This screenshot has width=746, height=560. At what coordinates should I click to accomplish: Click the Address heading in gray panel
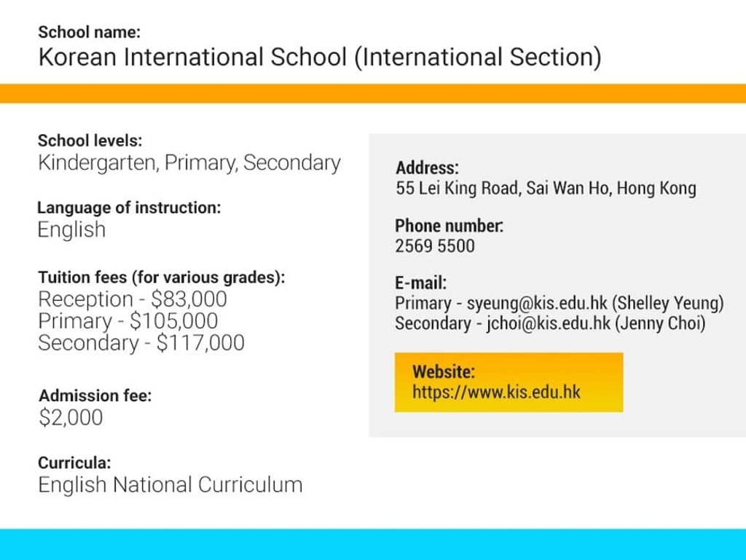[427, 168]
